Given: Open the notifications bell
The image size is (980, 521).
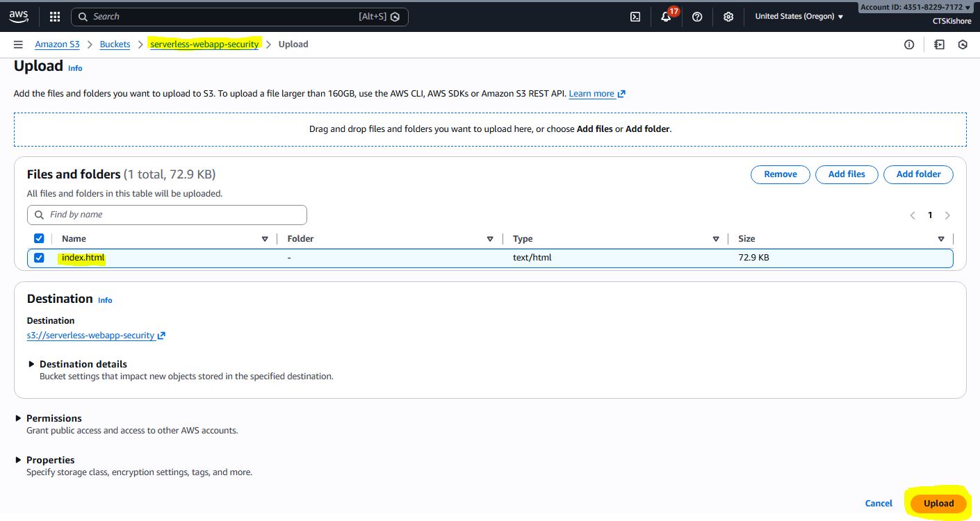Looking at the screenshot, I should 666,17.
